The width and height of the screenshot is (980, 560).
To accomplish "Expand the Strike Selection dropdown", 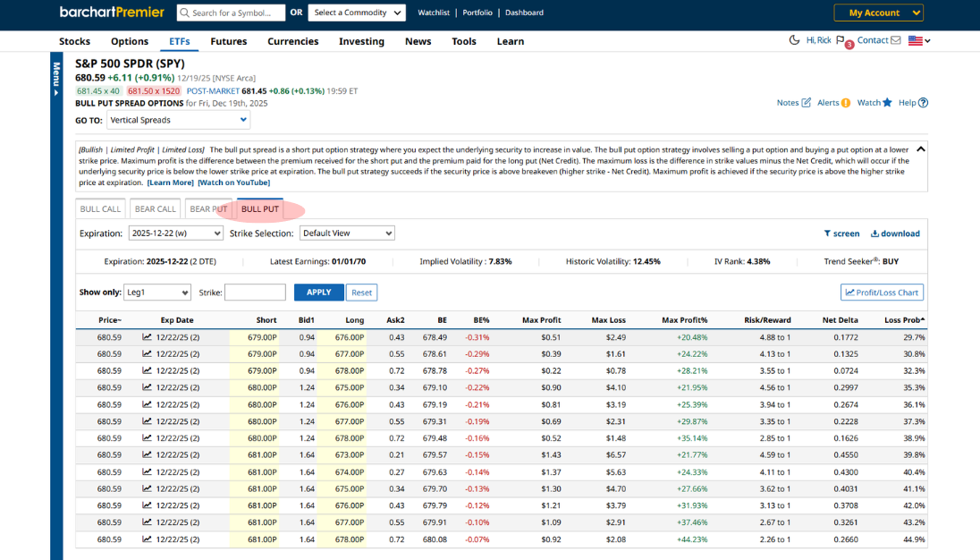I will tap(347, 233).
